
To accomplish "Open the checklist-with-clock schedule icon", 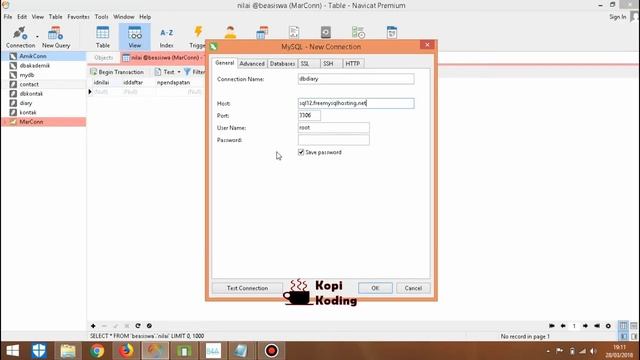I will coord(358,32).
